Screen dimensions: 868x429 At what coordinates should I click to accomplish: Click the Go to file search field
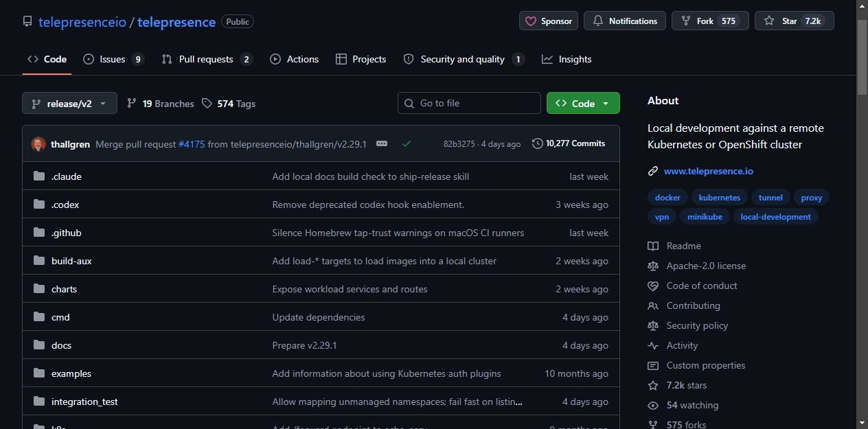[469, 103]
